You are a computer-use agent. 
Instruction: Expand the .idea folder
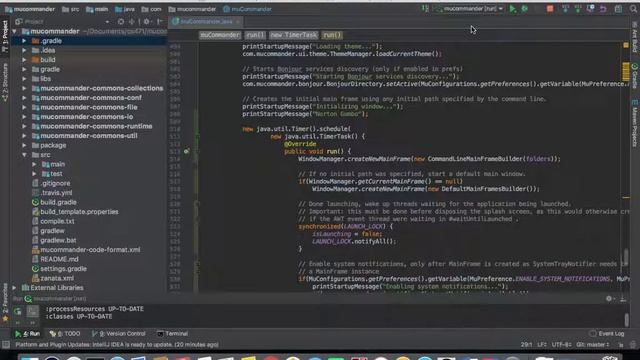pyautogui.click(x=24, y=50)
